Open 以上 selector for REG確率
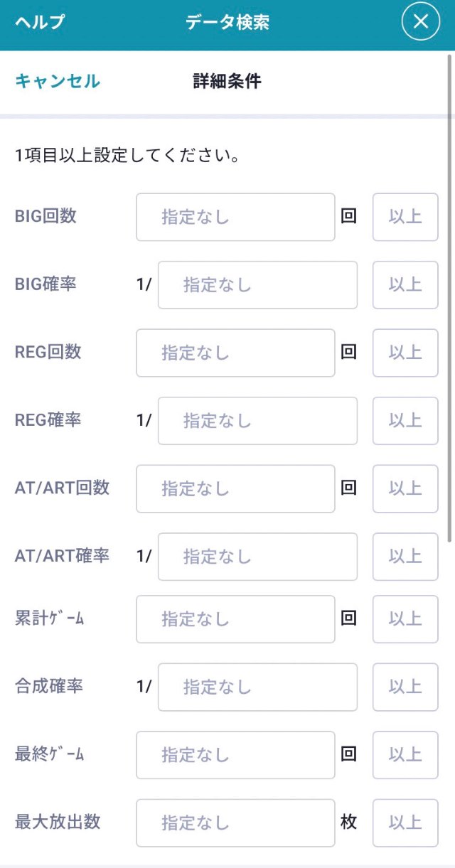The width and height of the screenshot is (455, 868). click(405, 421)
